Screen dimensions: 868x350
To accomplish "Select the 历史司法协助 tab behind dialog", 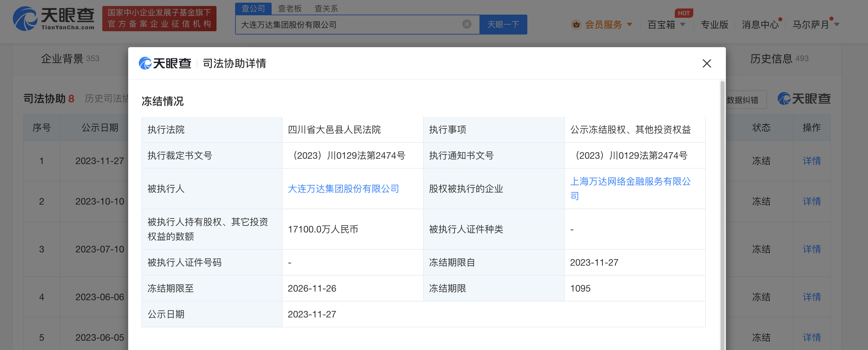I will point(107,98).
